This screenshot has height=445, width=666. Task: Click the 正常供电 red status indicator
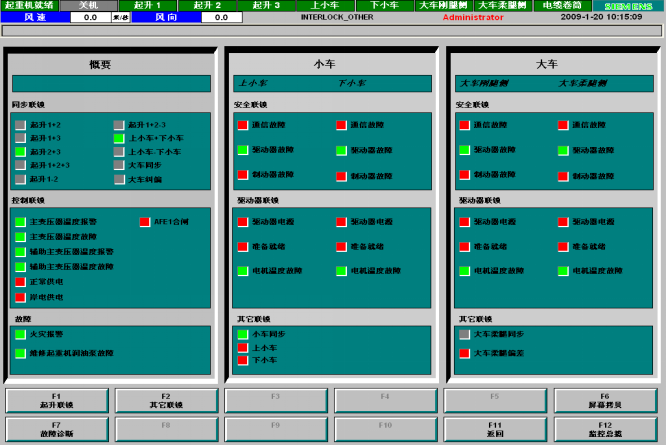coord(20,282)
